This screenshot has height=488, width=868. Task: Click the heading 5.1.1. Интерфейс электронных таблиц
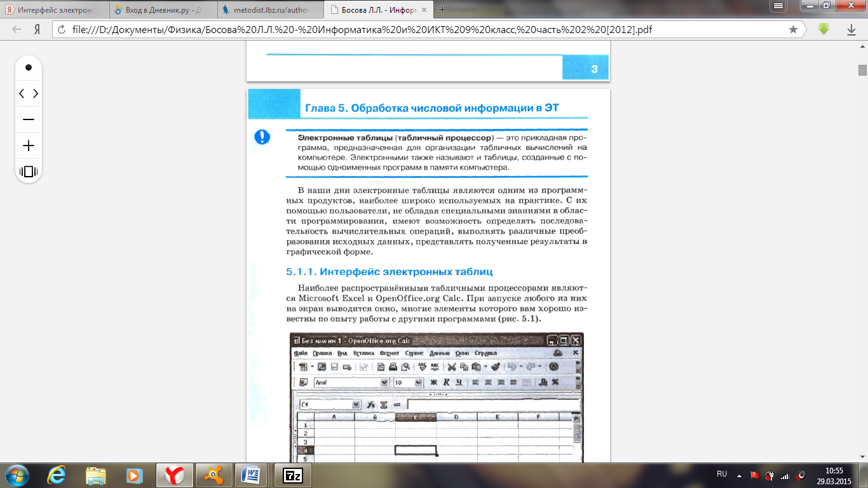(x=390, y=272)
